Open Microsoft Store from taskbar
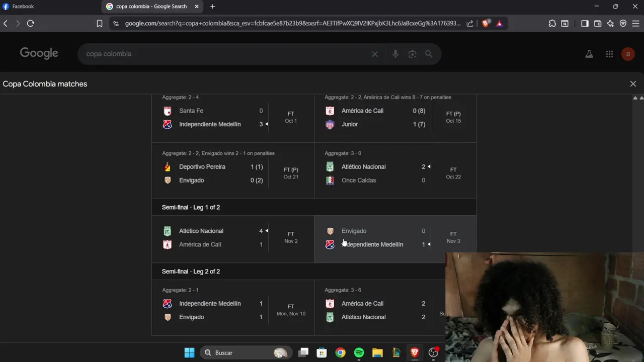The height and width of the screenshot is (362, 644). coord(321,353)
